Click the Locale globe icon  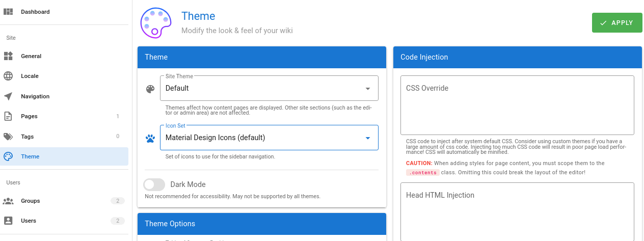tap(8, 76)
